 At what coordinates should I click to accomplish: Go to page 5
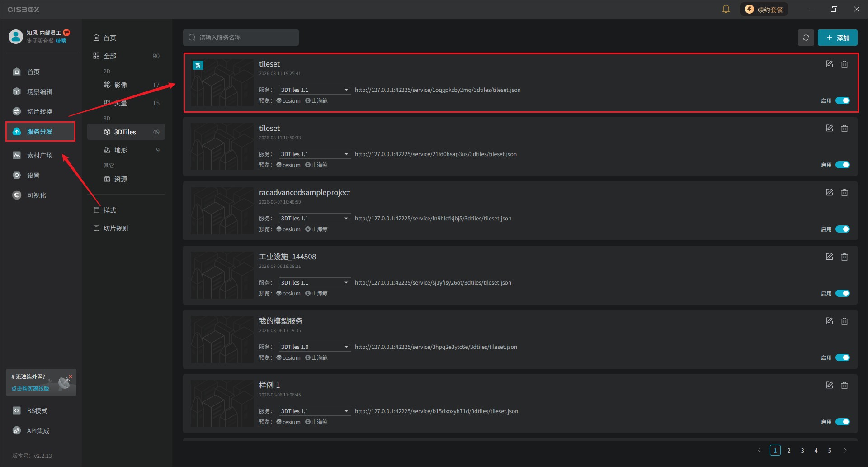click(830, 450)
